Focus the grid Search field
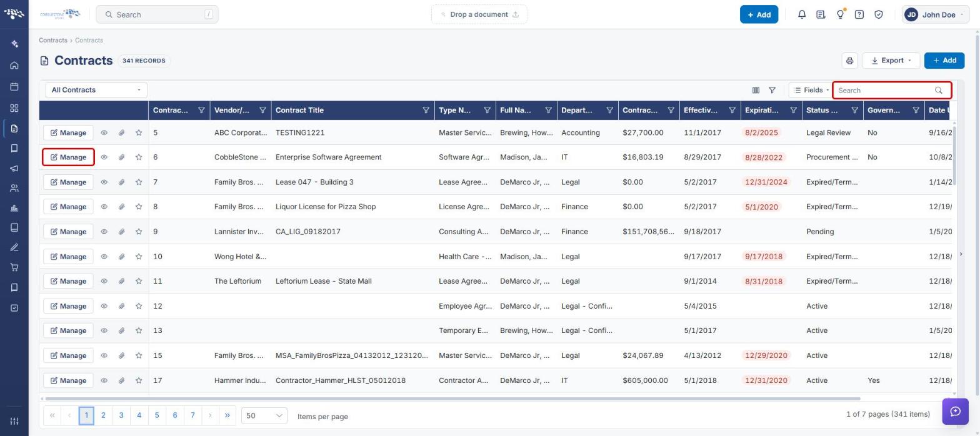 [x=892, y=91]
